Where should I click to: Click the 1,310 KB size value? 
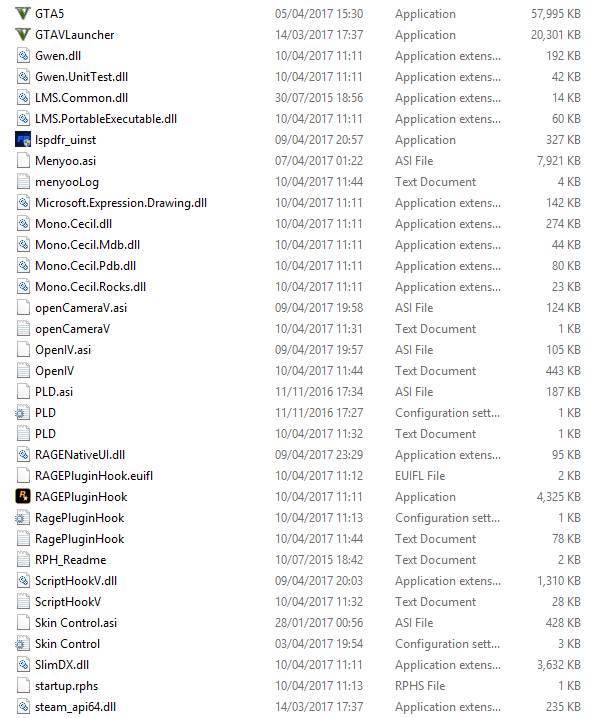point(559,581)
